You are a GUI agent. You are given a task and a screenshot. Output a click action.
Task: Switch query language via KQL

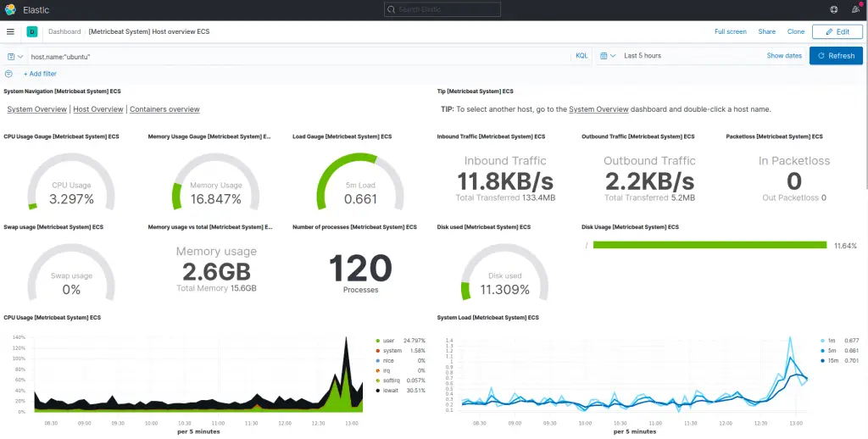pyautogui.click(x=581, y=56)
